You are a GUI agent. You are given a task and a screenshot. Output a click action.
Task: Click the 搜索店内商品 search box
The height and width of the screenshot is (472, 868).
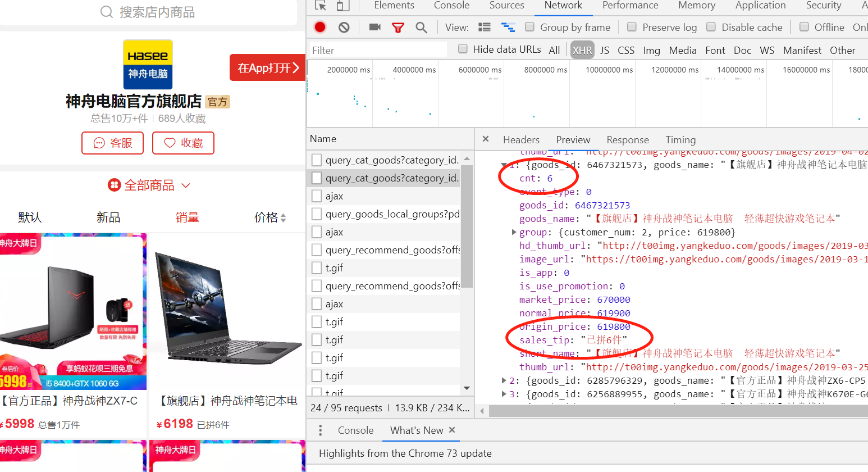[x=148, y=12]
